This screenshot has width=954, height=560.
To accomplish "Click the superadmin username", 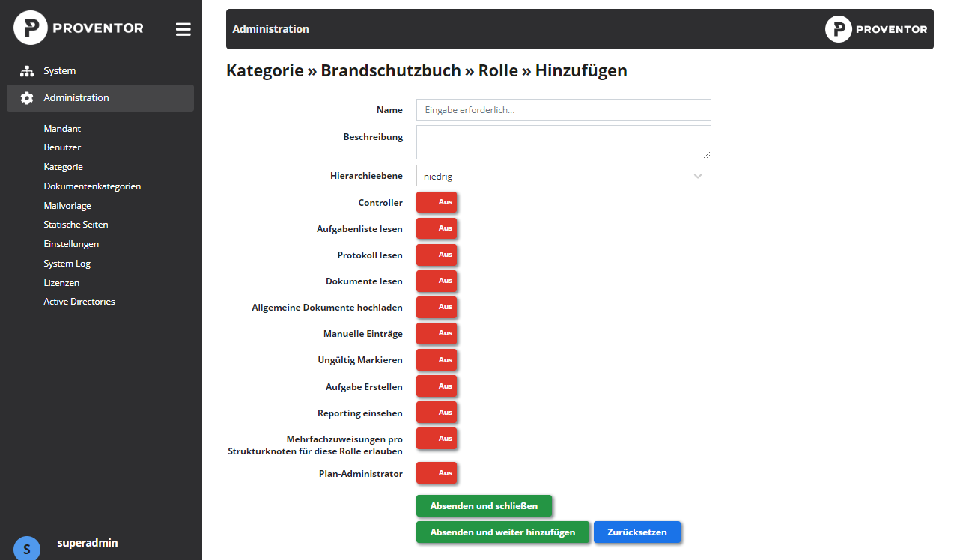I will tap(88, 543).
